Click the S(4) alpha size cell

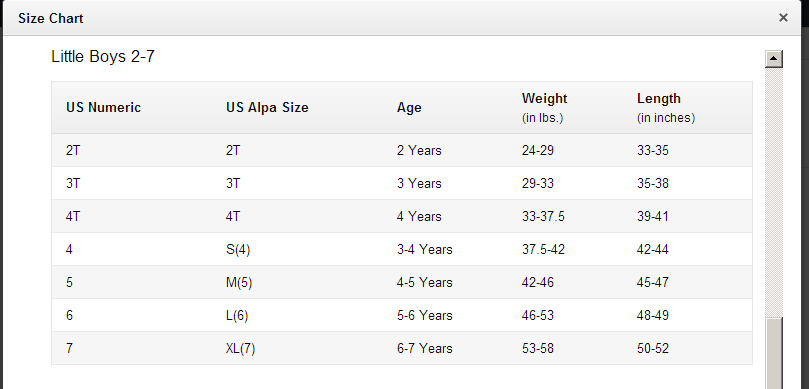pos(238,250)
